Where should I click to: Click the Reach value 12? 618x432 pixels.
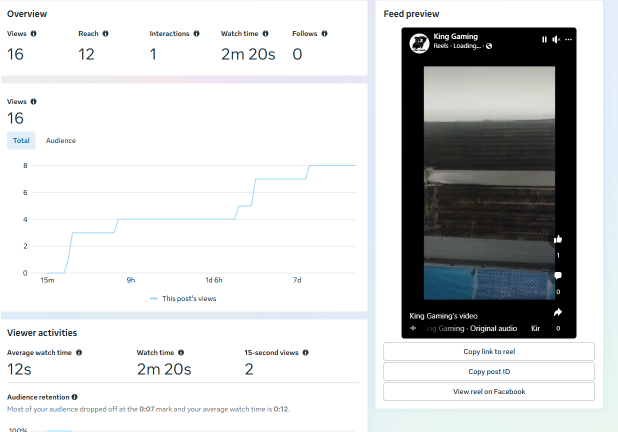[86, 54]
